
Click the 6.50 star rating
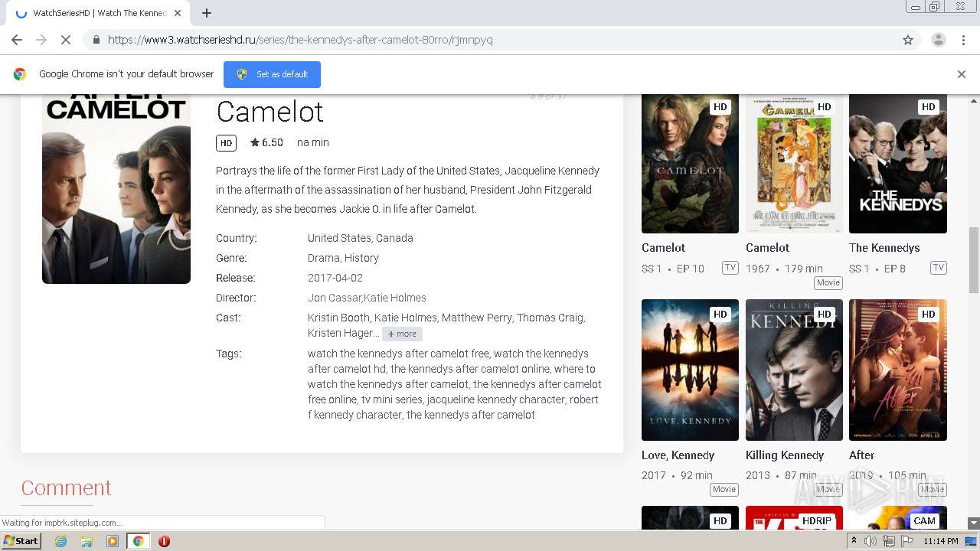point(266,142)
